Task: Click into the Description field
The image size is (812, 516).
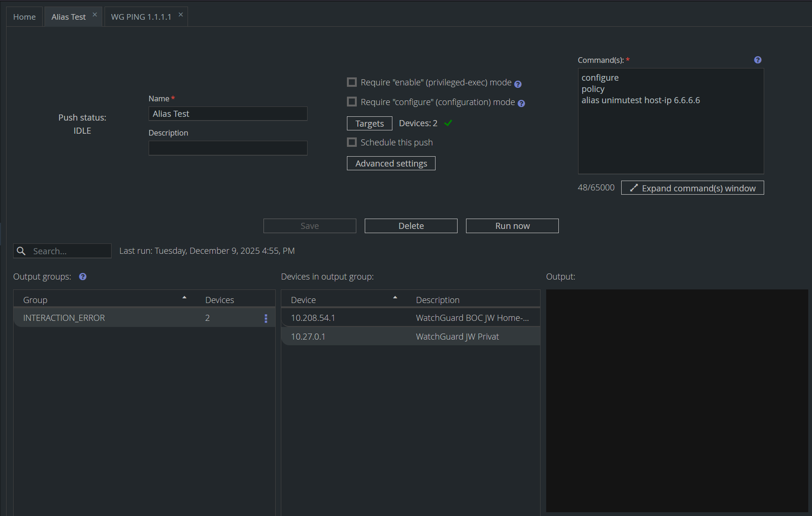Action: coord(228,148)
